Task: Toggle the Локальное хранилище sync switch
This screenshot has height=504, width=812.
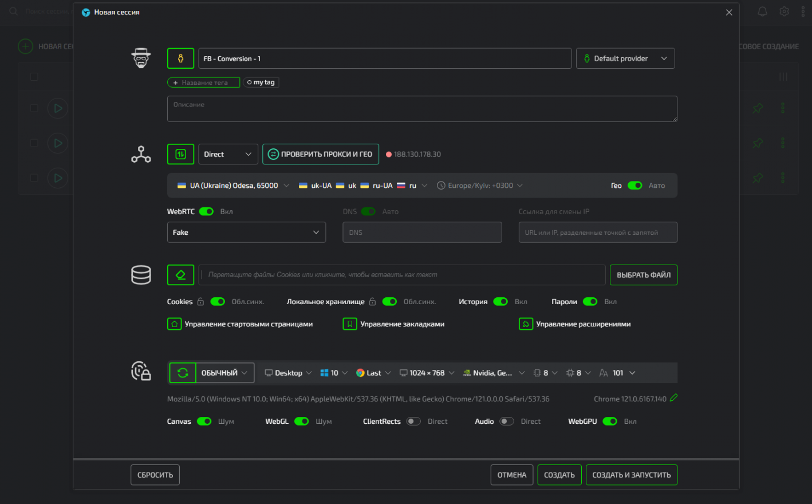Action: tap(390, 302)
